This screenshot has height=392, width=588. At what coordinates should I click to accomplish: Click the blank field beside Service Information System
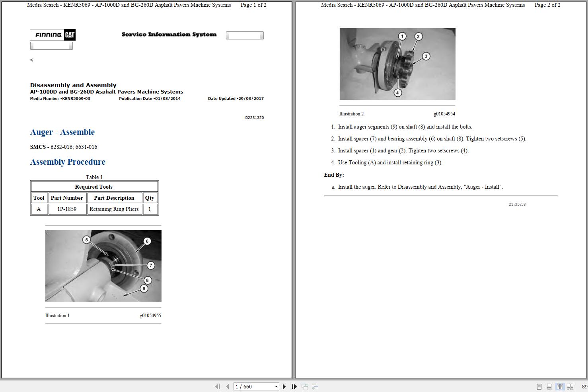[245, 35]
